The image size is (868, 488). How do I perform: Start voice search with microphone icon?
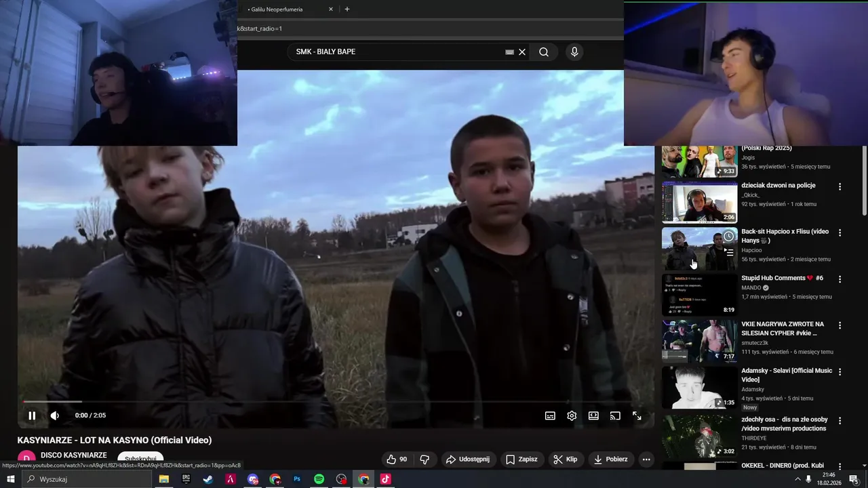coord(574,52)
